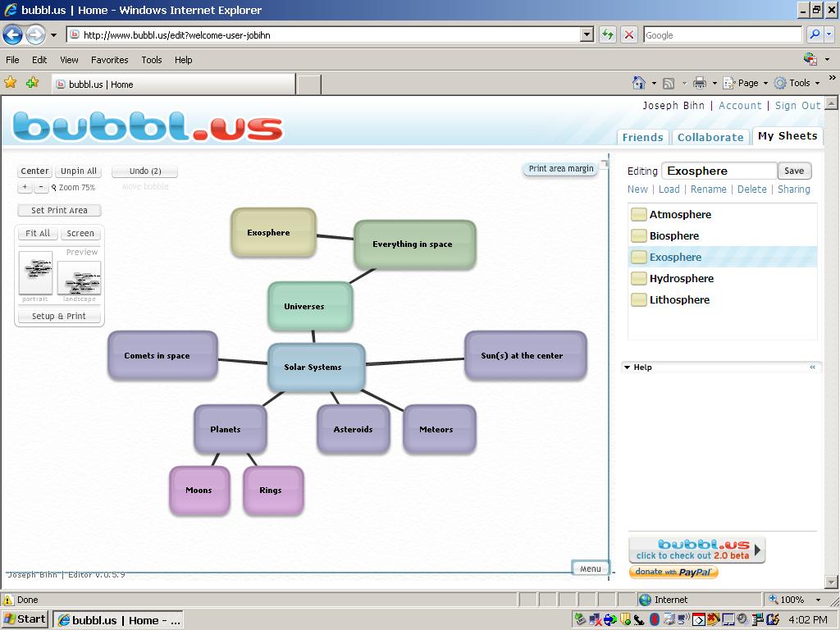
Task: Open the Bluetooth icon in the system tray
Action: click(655, 618)
